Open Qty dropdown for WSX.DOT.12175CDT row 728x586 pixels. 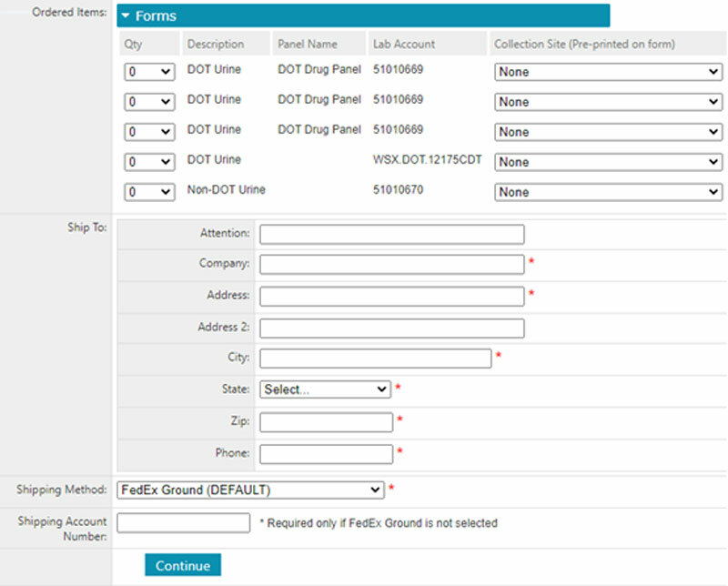click(149, 162)
